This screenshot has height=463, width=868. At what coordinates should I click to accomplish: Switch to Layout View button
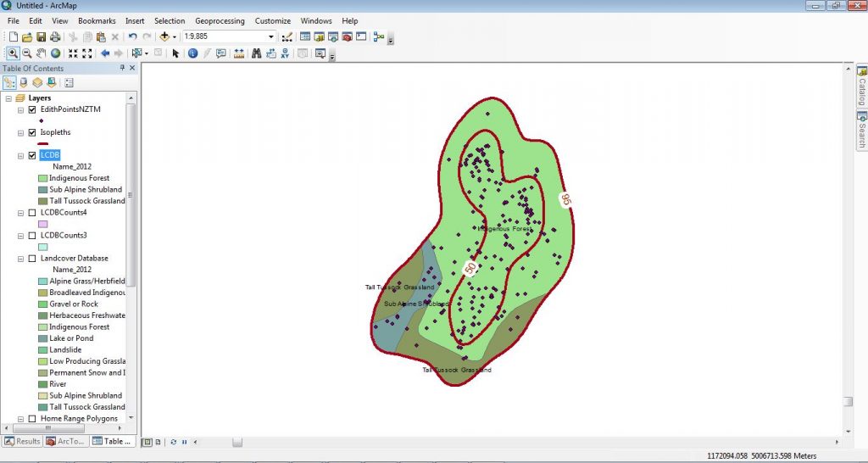click(x=158, y=442)
